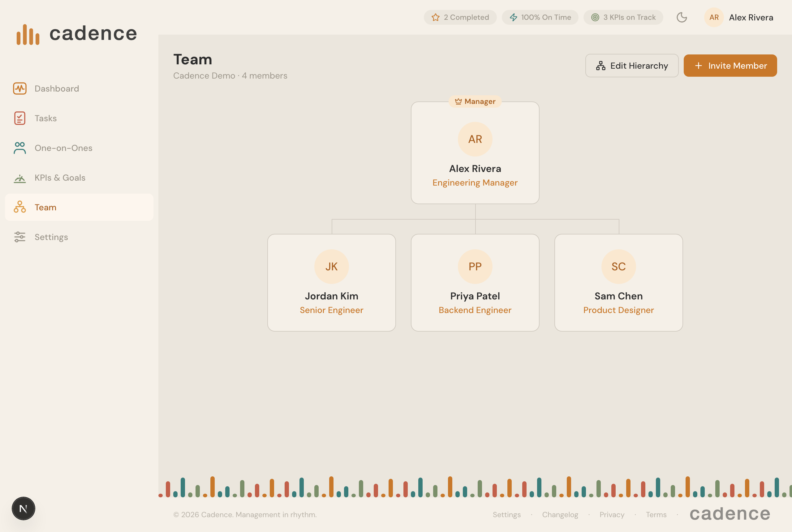Click the 100% On Time indicator
The image size is (792, 532).
(x=540, y=17)
